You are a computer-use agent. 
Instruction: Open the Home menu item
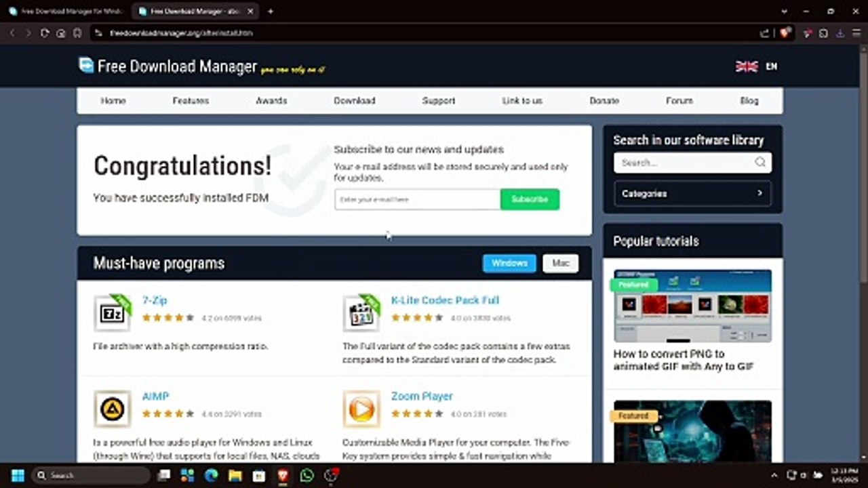[113, 100]
